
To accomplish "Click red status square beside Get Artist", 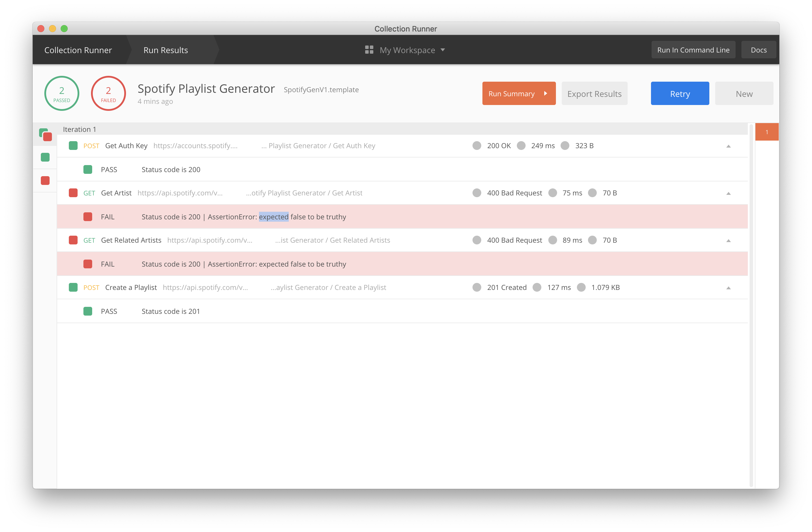I will pos(73,193).
